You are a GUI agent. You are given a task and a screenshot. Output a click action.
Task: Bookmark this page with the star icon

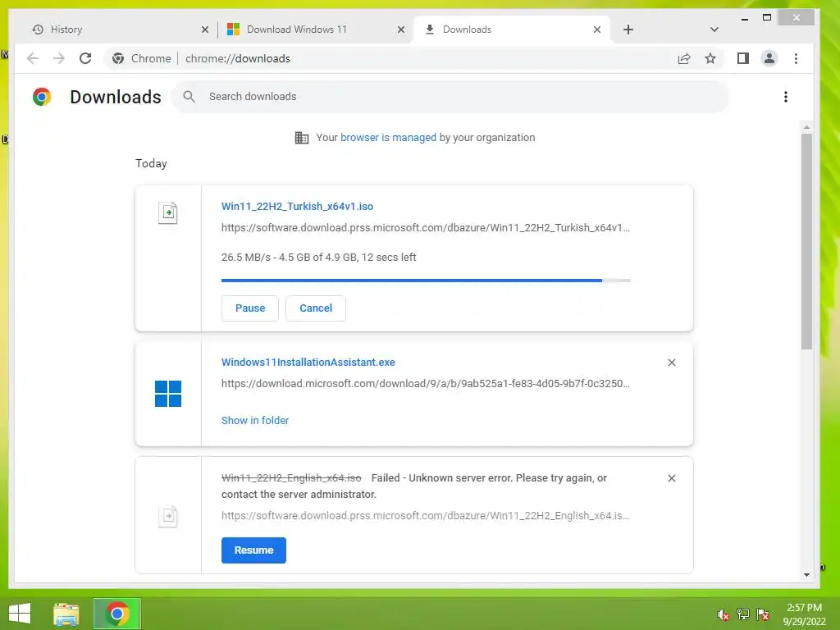coord(710,58)
